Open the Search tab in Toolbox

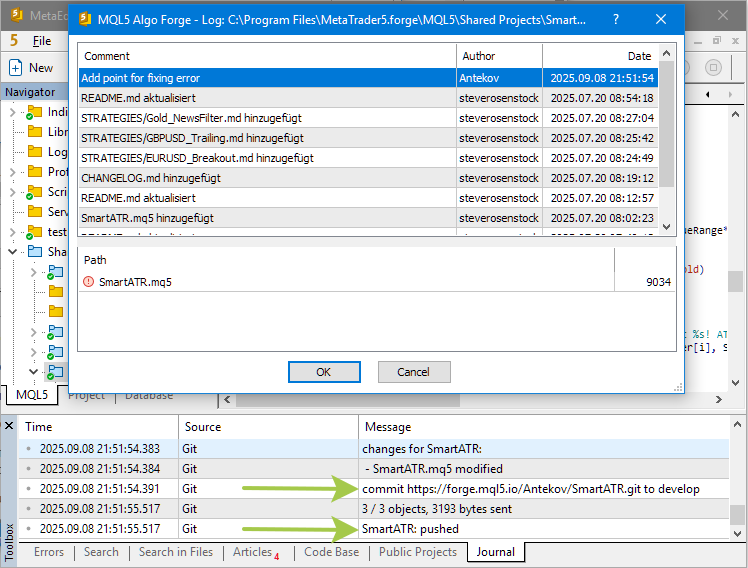click(101, 552)
